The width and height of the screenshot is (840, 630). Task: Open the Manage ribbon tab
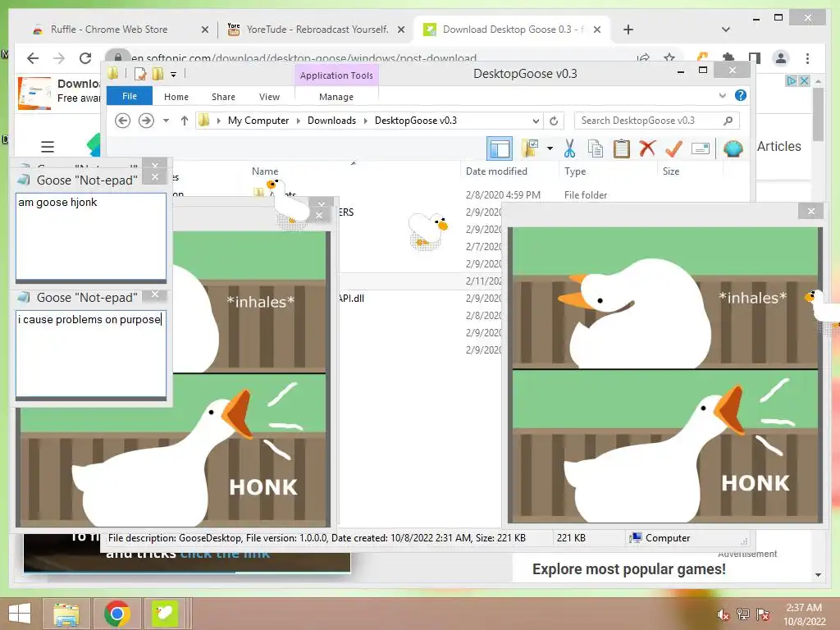pos(336,97)
